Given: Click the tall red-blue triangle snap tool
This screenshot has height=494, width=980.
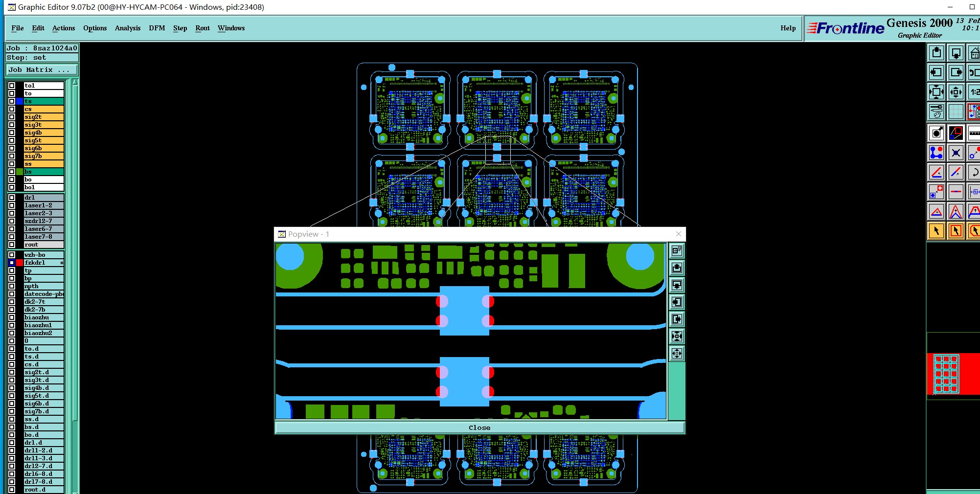Looking at the screenshot, I should [x=956, y=212].
